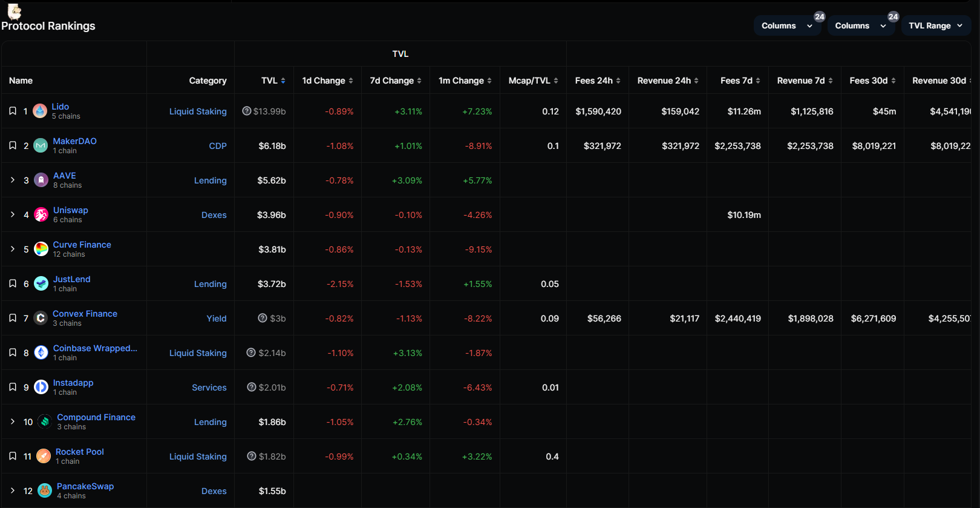Open the MakerDAO protocol link
Viewport: 980px width, 508px height.
75,141
